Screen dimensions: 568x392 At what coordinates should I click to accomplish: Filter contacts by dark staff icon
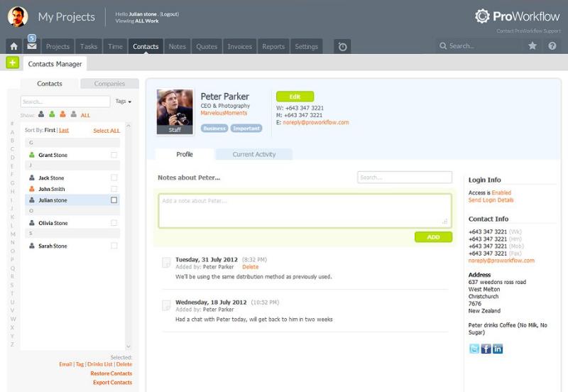pos(41,114)
